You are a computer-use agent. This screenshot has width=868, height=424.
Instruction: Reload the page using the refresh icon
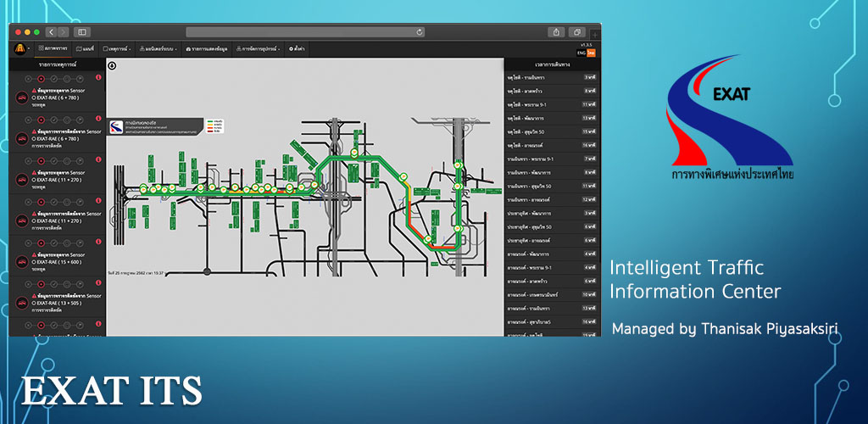click(420, 32)
